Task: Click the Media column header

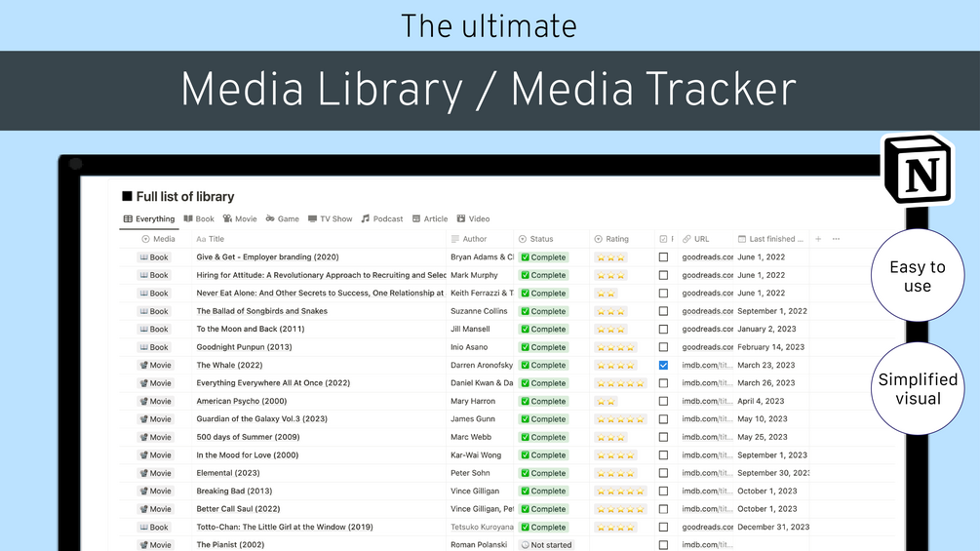Action: pos(158,239)
